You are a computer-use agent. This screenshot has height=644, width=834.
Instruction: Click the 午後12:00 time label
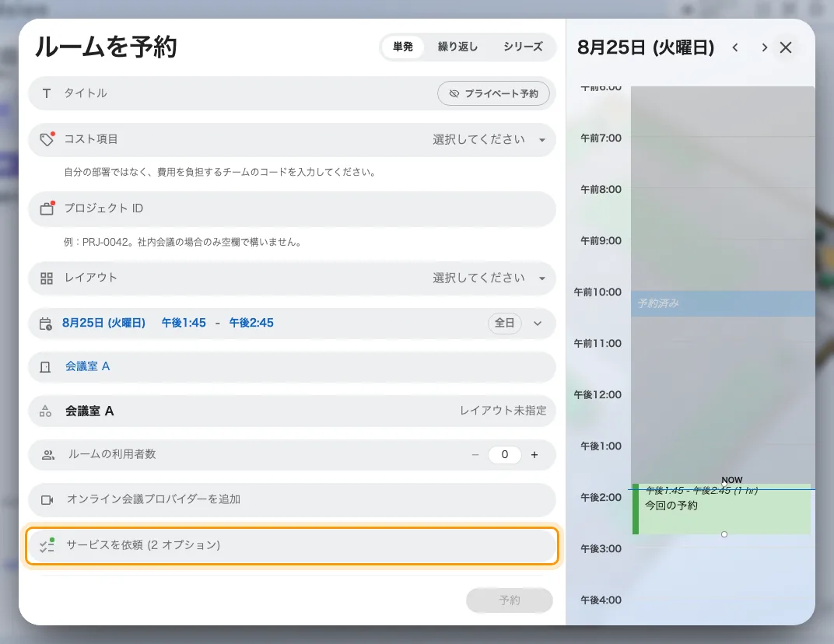(597, 394)
